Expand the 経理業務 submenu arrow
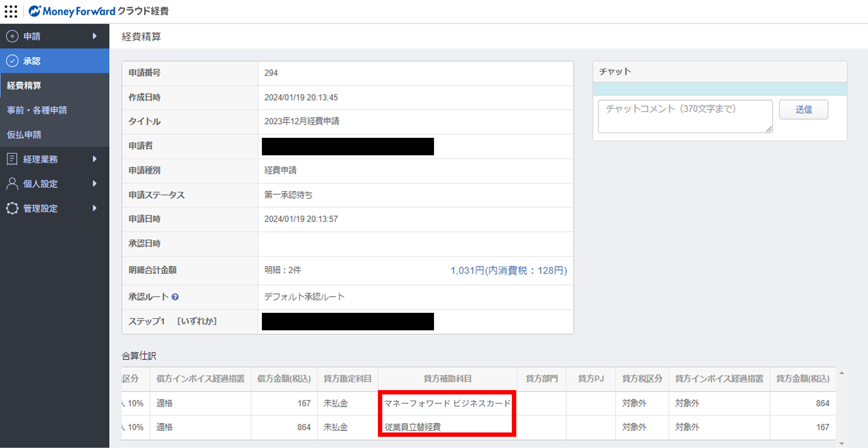This screenshot has width=868, height=448. (x=95, y=159)
